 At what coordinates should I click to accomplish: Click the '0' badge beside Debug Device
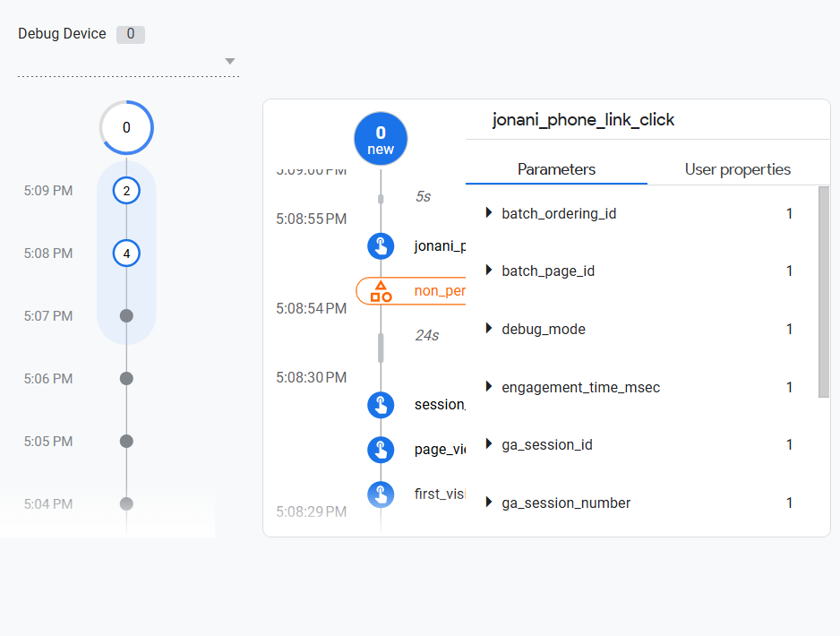(130, 33)
